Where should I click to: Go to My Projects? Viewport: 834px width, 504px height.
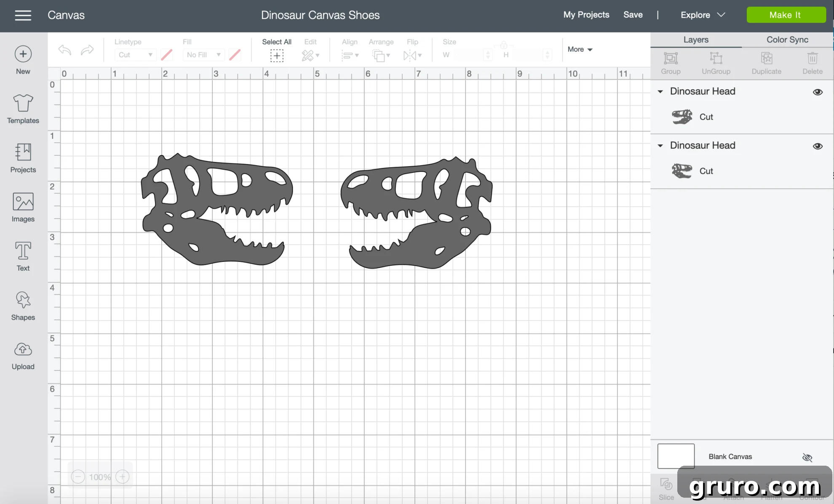tap(586, 15)
